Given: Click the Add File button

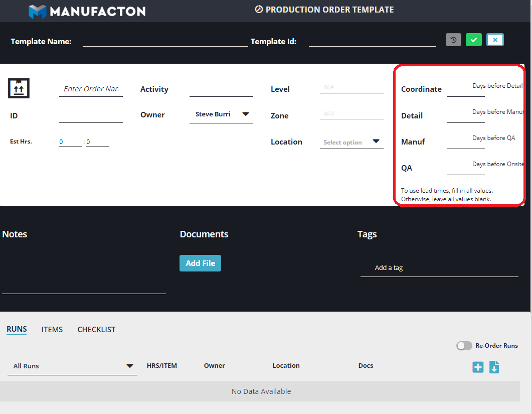Looking at the screenshot, I should tap(200, 263).
